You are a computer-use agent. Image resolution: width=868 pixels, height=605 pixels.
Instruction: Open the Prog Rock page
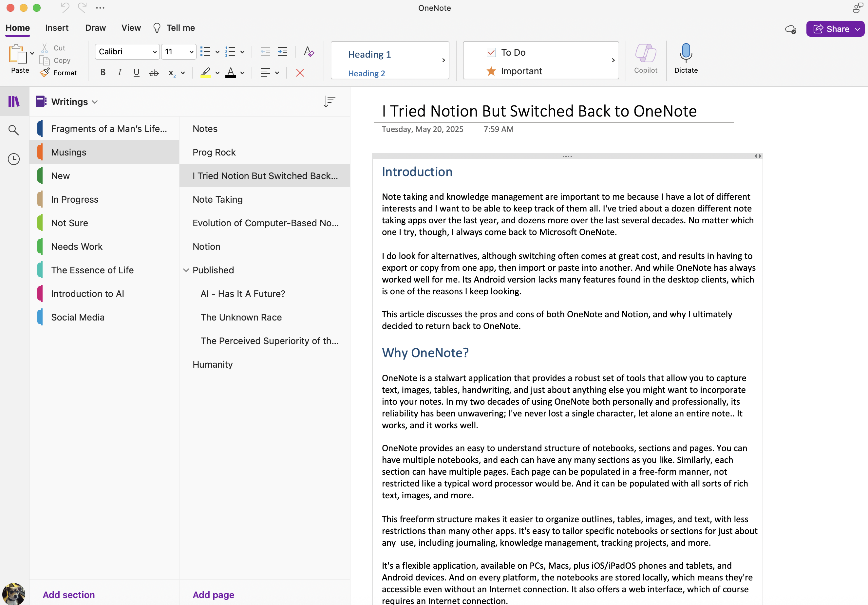tap(264, 152)
